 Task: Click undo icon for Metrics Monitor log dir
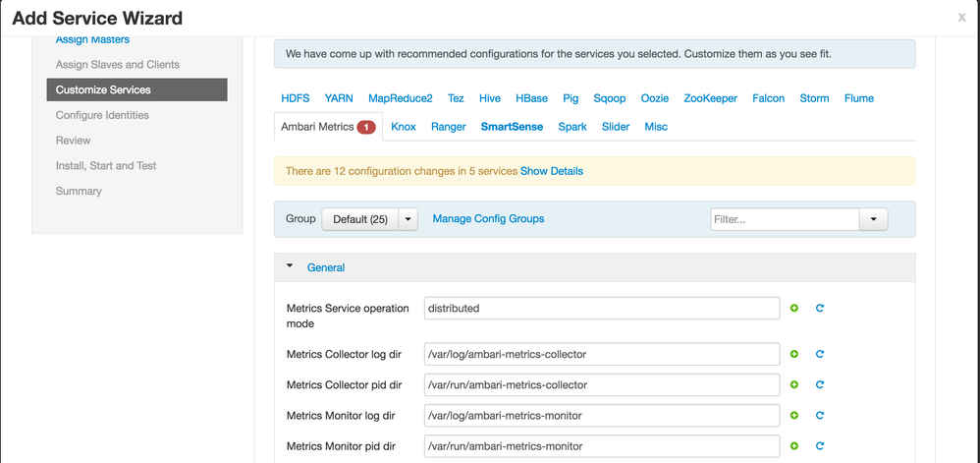tap(819, 416)
